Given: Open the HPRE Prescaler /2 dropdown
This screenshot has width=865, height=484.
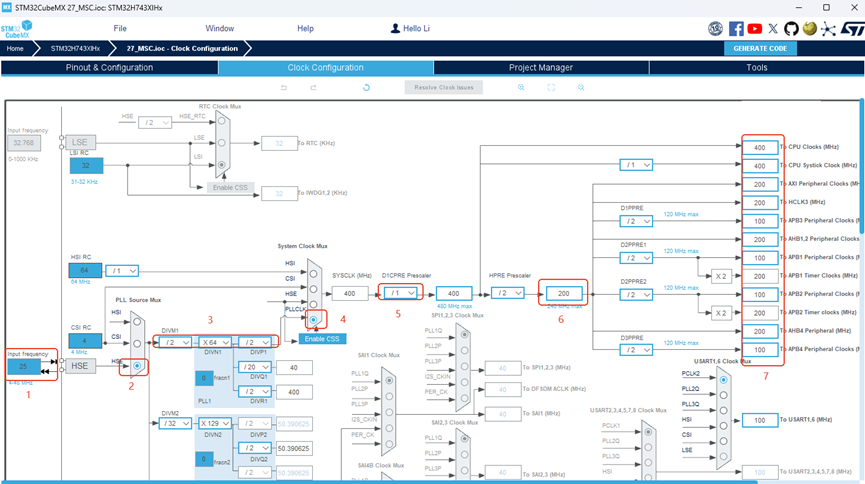Looking at the screenshot, I should click(508, 293).
